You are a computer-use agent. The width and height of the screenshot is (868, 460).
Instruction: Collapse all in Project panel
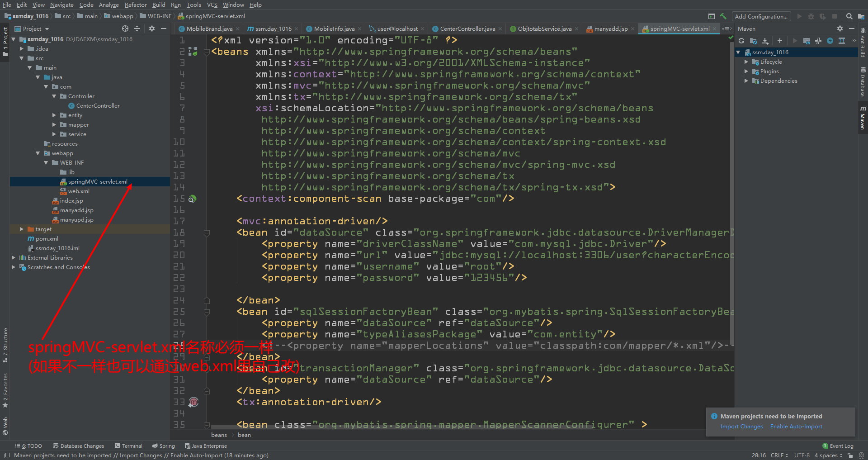coord(137,28)
